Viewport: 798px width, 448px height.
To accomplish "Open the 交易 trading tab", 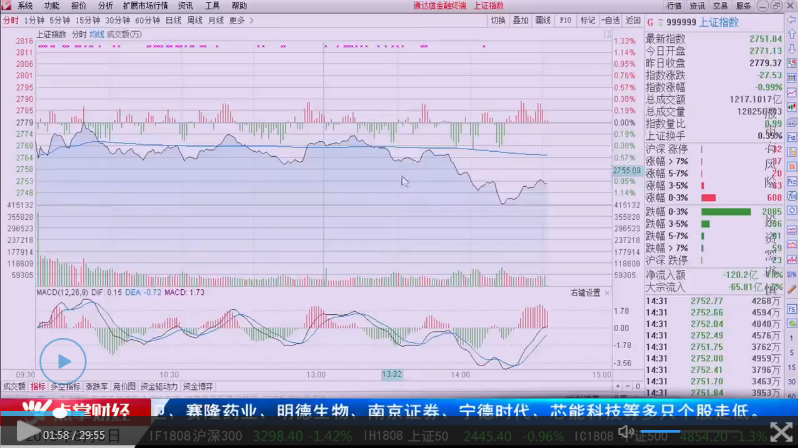I will pyautogui.click(x=720, y=6).
